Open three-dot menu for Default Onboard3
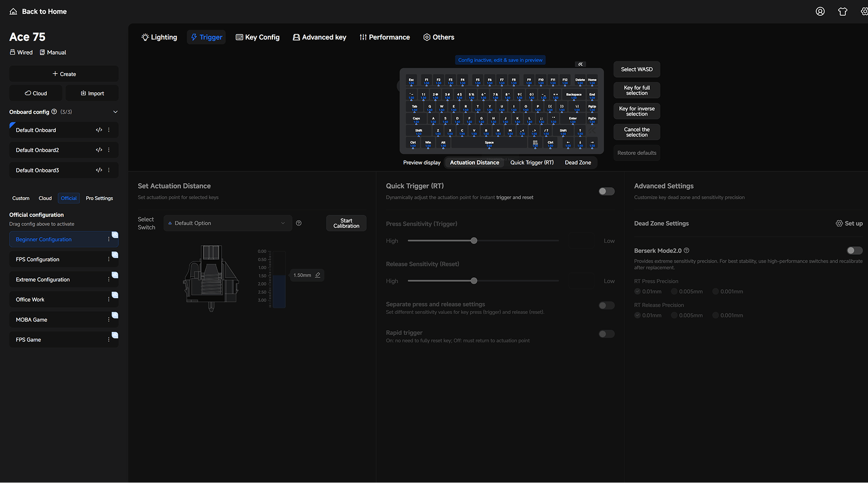868x483 pixels. (109, 170)
